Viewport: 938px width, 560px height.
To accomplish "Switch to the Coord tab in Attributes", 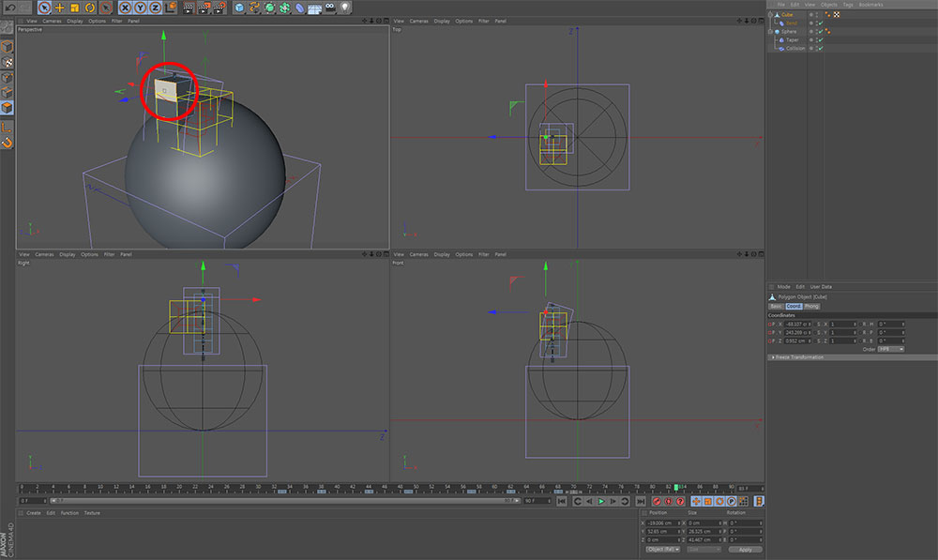I will (794, 306).
